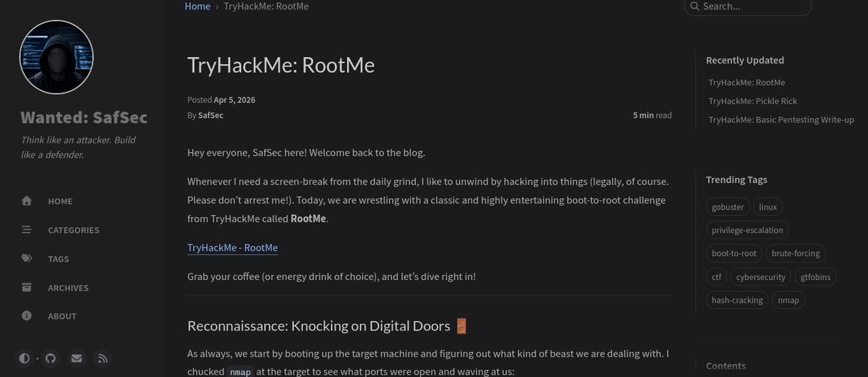Image resolution: width=868 pixels, height=377 pixels.
Task: Click the Tags icon in sidebar
Action: pos(27,258)
